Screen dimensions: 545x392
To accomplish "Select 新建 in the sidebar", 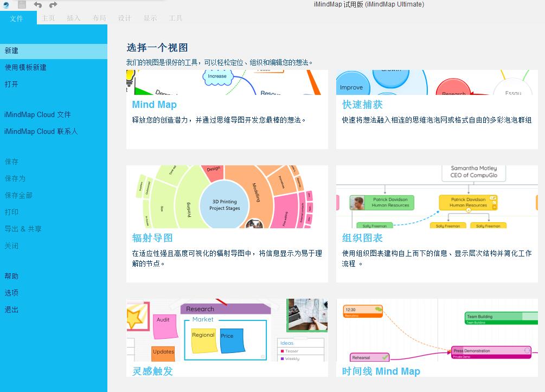I will click(11, 51).
